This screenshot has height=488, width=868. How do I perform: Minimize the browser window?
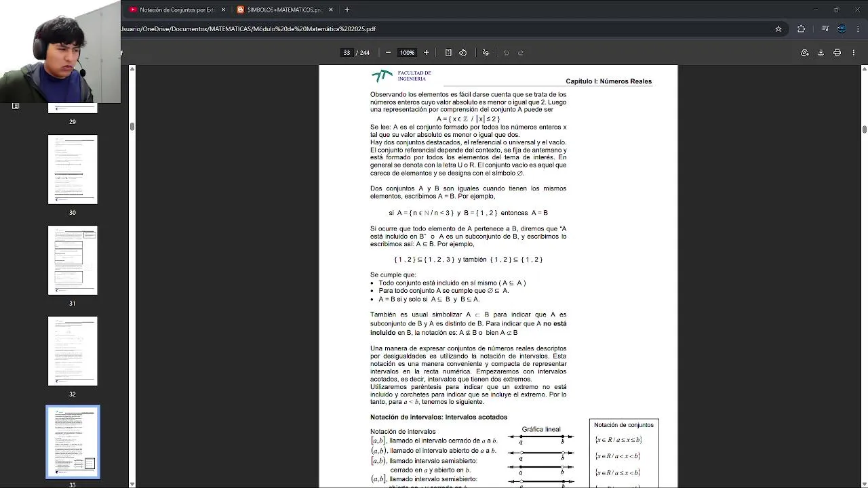816,9
